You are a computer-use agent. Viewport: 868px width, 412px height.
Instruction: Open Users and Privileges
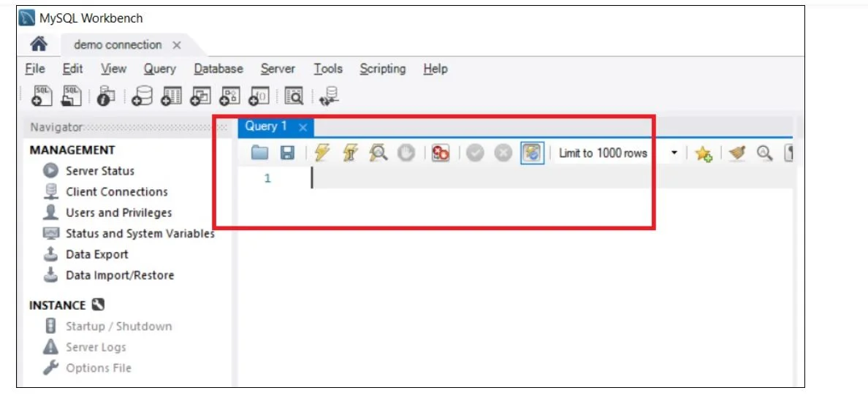(118, 213)
